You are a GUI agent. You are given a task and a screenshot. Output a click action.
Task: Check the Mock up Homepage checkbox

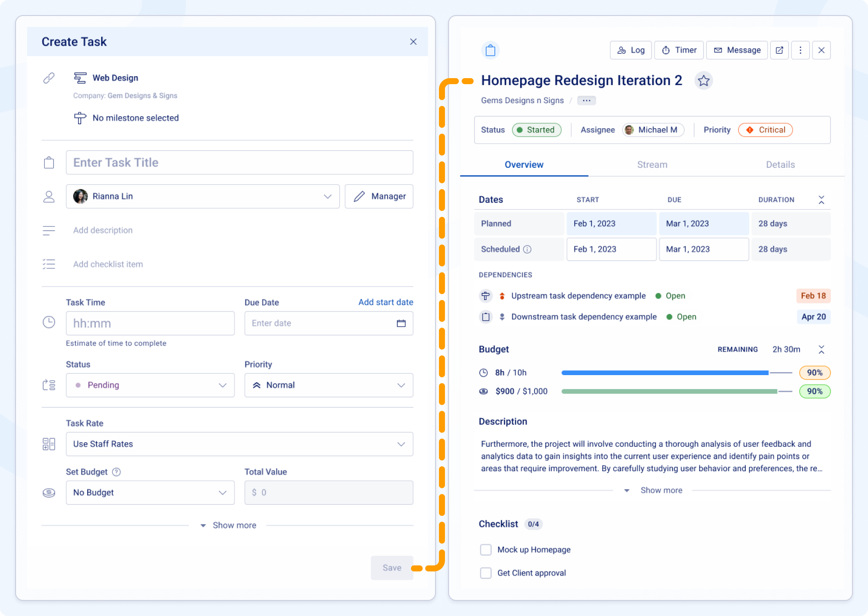[486, 550]
